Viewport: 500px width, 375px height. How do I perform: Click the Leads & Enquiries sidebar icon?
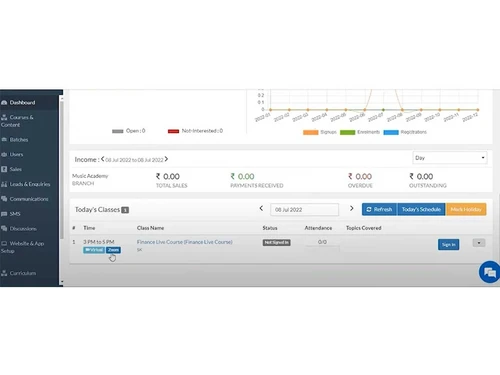[4, 184]
